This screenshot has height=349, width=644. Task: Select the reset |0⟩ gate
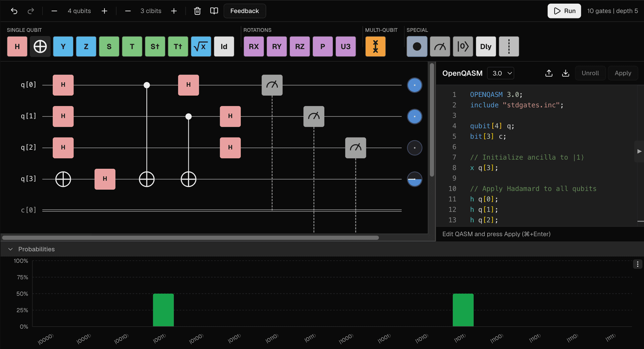pos(463,47)
